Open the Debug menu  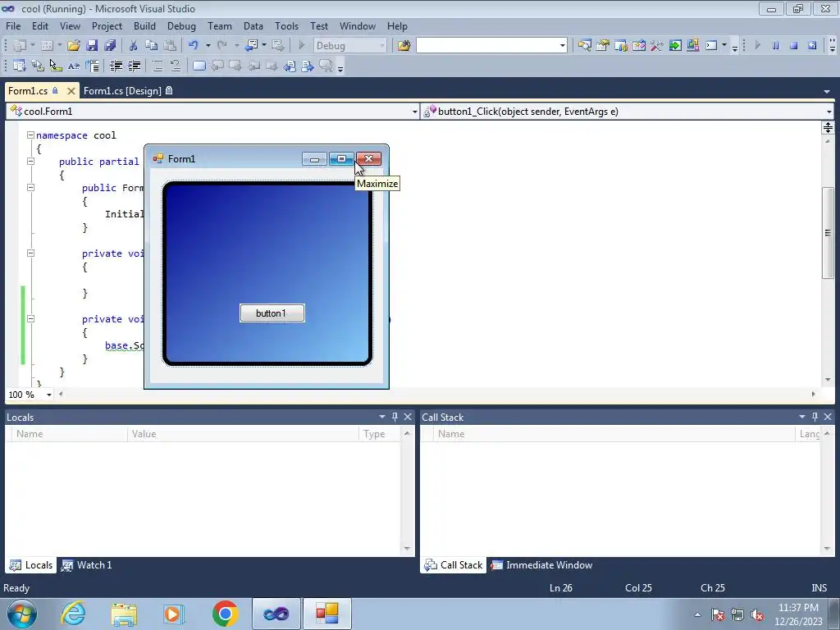coord(181,25)
